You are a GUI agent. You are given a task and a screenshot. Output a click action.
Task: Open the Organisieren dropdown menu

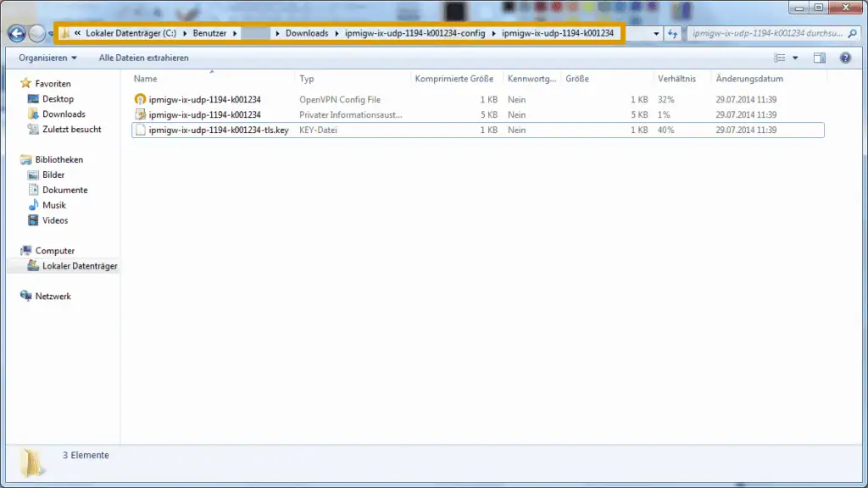coord(47,58)
